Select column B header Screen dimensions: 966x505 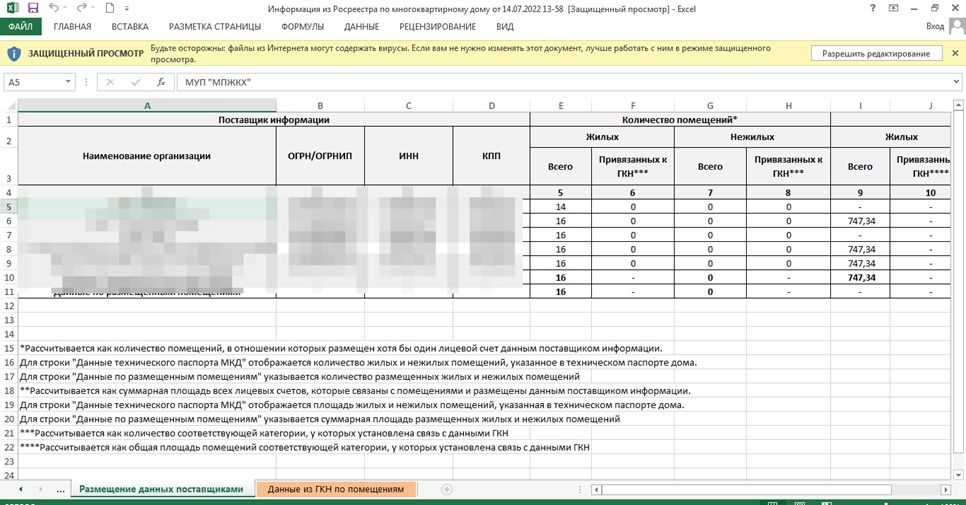point(320,106)
